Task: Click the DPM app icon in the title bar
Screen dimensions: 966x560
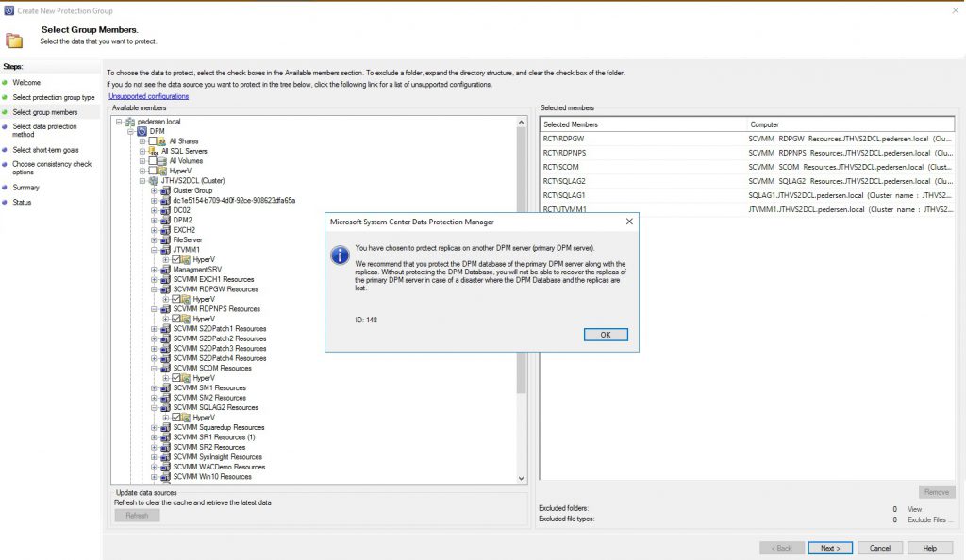Action: click(x=8, y=10)
